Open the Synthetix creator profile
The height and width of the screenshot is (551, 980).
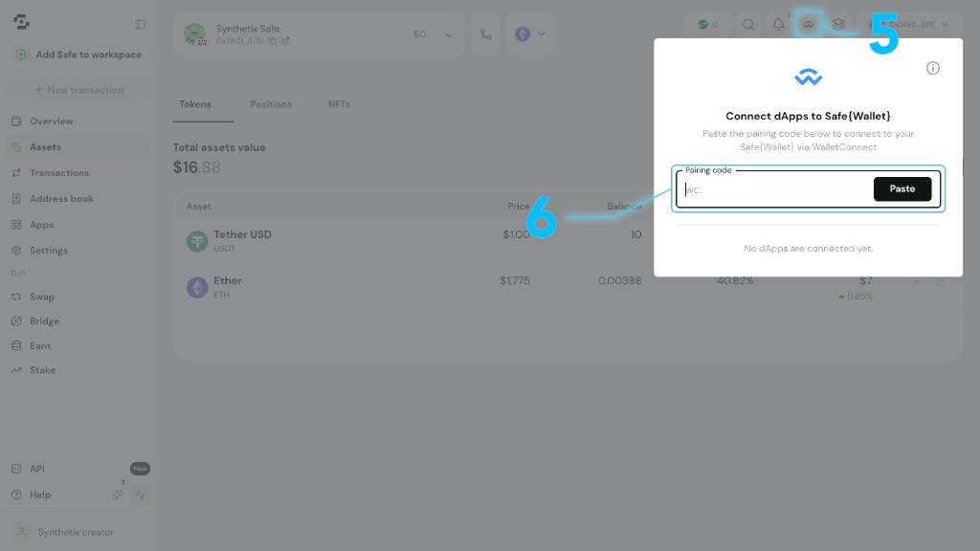coord(76,532)
